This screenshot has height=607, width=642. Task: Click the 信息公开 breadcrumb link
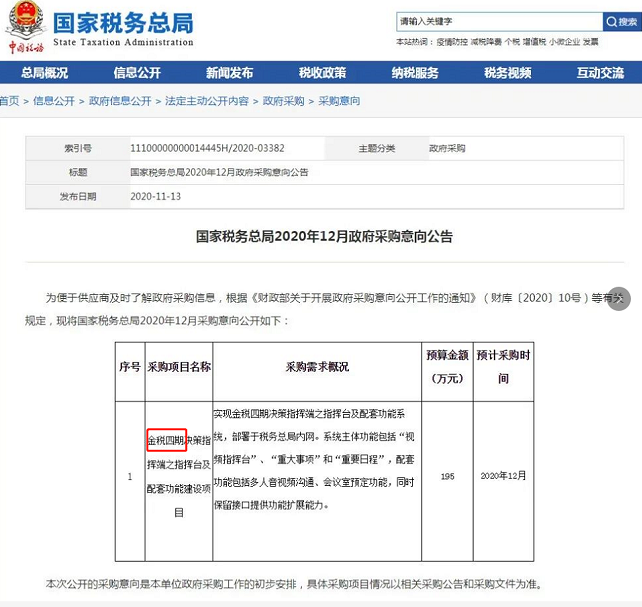tap(54, 101)
